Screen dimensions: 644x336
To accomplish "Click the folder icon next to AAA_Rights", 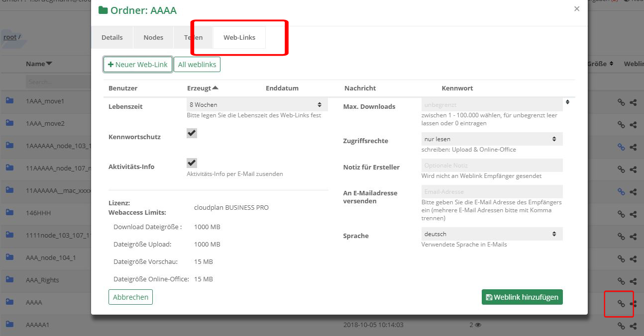I will pyautogui.click(x=8, y=281).
